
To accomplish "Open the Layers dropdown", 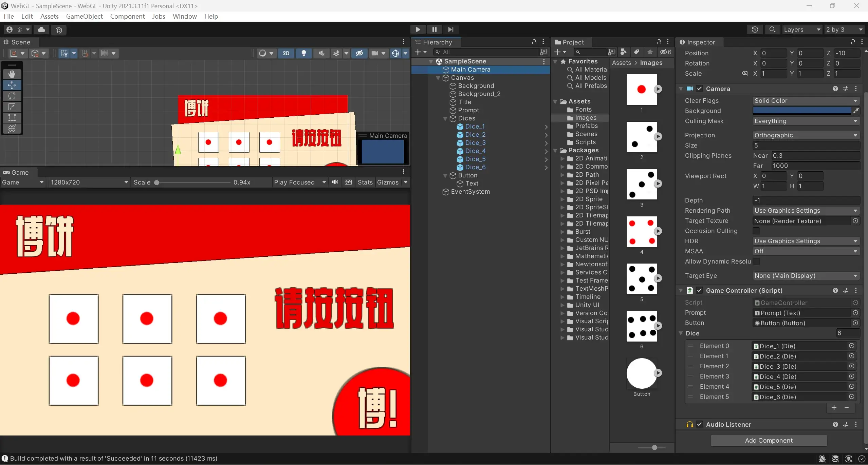I will point(801,30).
